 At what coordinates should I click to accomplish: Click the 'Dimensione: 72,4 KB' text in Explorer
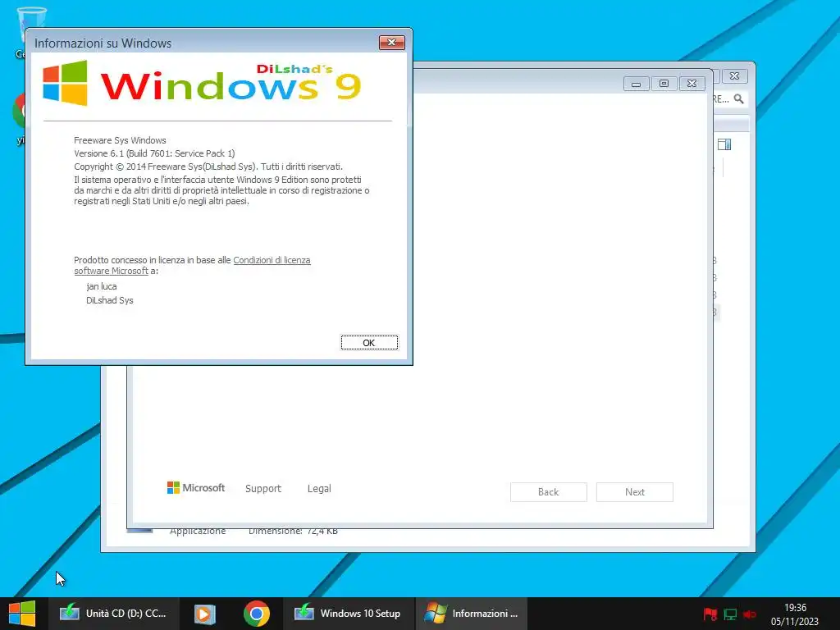pyautogui.click(x=293, y=532)
